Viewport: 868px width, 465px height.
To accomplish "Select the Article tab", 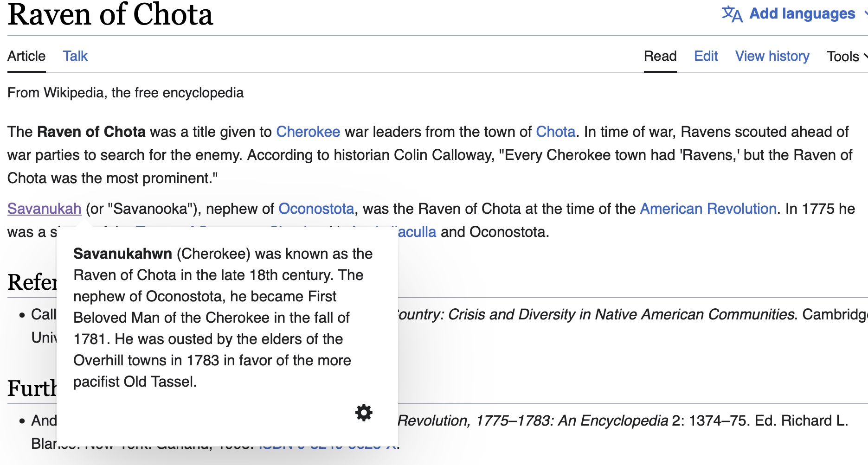I will (26, 56).
